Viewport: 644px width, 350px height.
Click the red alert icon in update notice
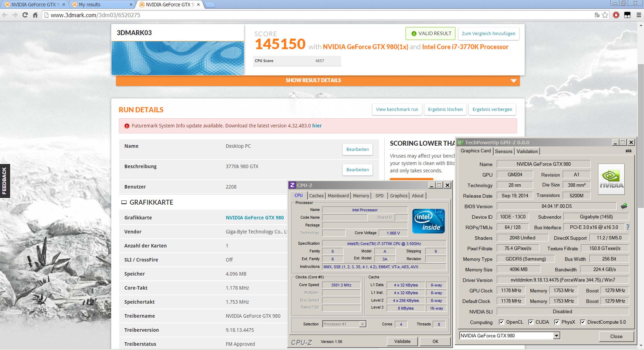pyautogui.click(x=127, y=126)
